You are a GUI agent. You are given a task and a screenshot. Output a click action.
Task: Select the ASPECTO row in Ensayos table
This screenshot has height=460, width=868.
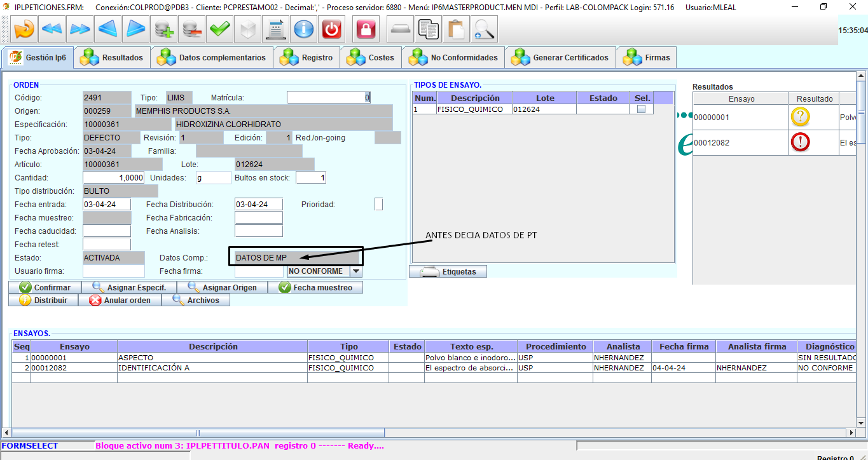pyautogui.click(x=434, y=358)
